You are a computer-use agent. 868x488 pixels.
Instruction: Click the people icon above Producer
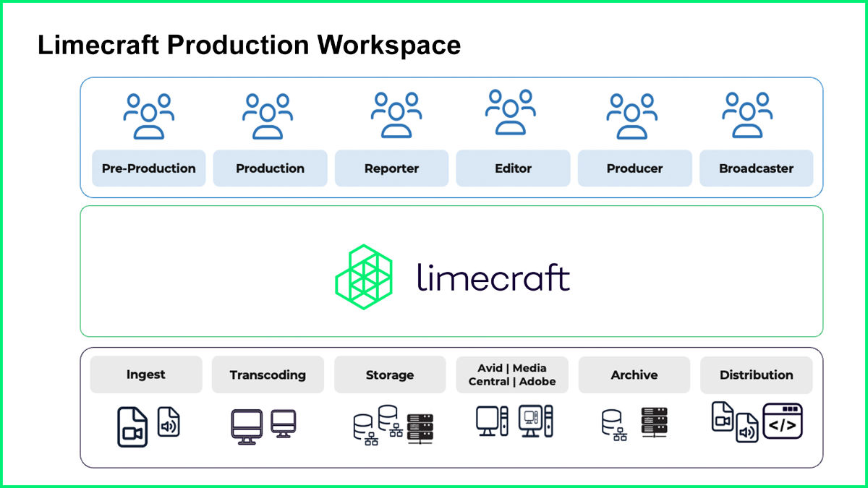pos(631,116)
